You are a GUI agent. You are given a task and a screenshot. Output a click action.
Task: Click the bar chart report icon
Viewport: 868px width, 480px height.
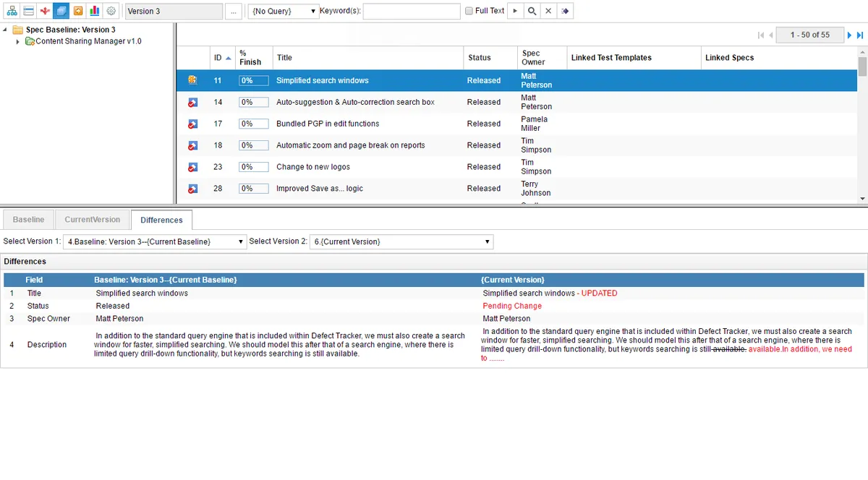[94, 11]
